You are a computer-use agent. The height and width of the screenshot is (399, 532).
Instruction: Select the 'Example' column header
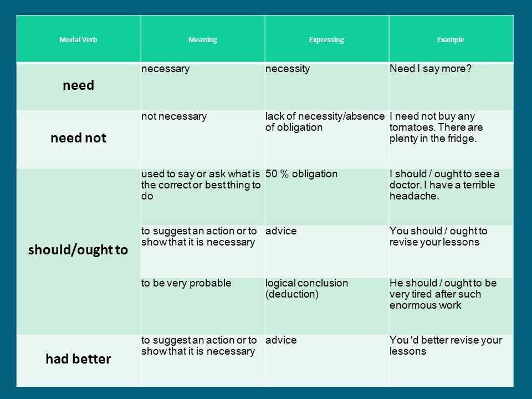[451, 39]
